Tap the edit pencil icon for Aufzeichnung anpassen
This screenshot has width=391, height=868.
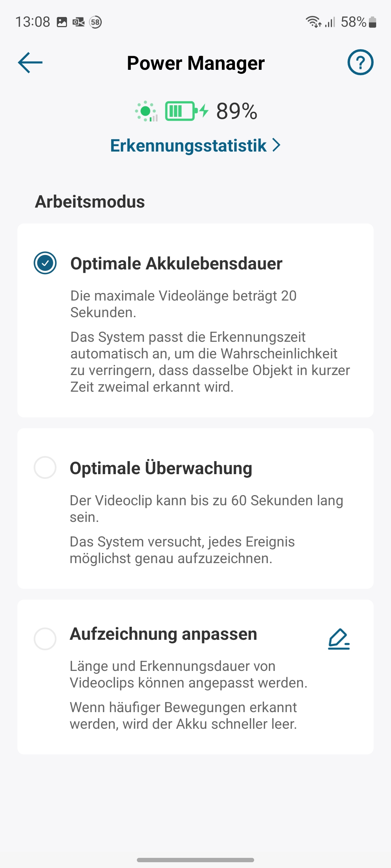point(339,639)
